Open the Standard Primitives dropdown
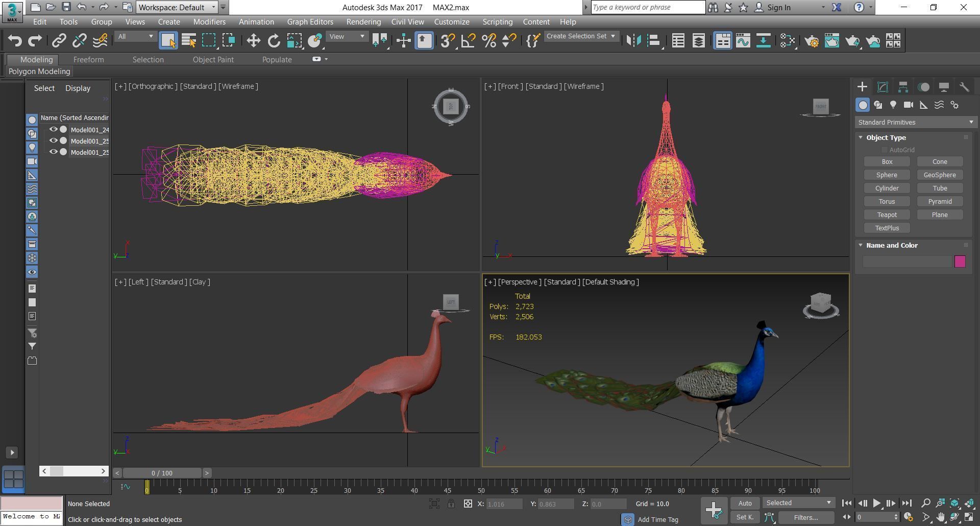The image size is (980, 526). [x=916, y=122]
